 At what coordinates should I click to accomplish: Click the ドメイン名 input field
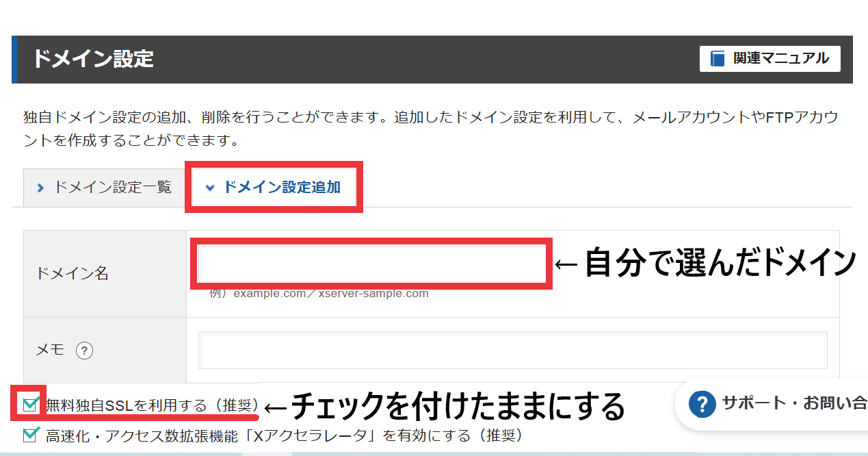[x=371, y=263]
